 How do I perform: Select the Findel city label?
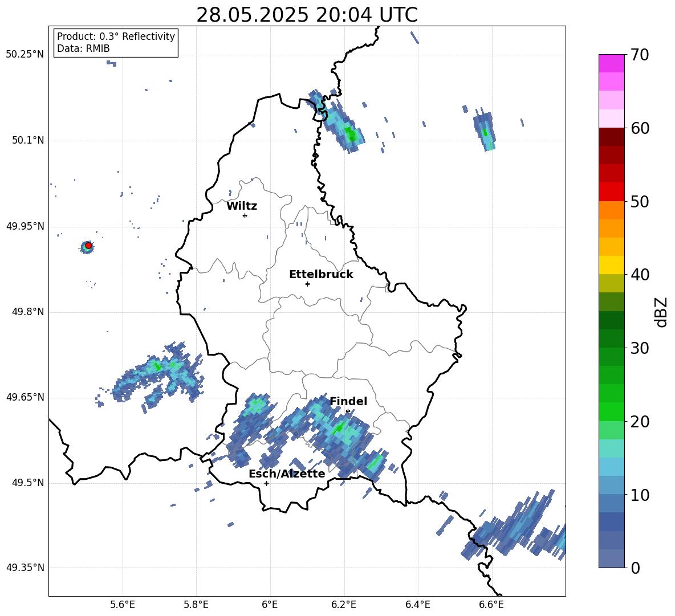pyautogui.click(x=348, y=401)
